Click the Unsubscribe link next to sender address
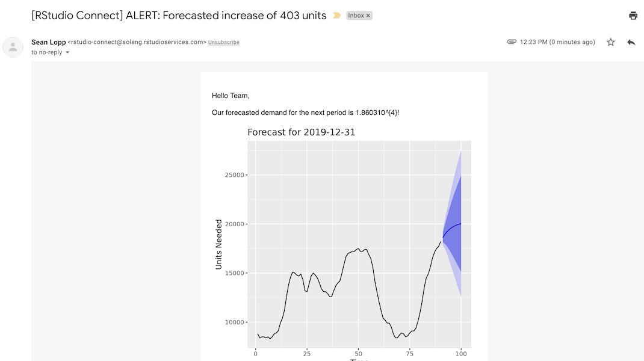The height and width of the screenshot is (361, 644). [223, 42]
